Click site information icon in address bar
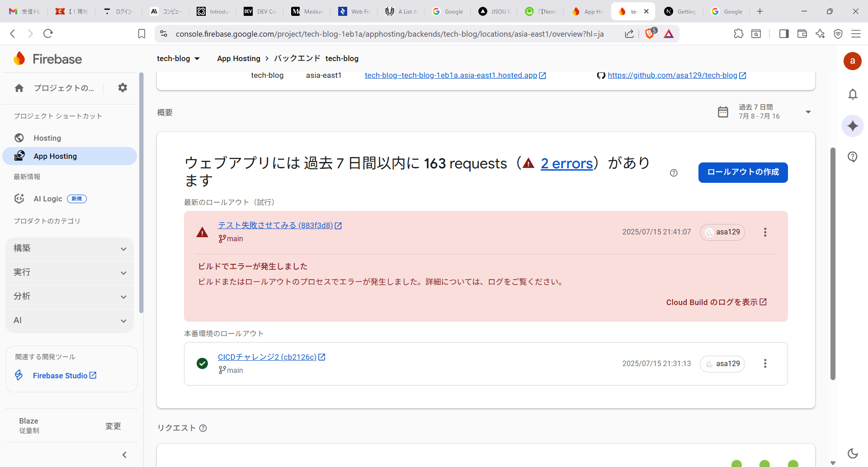This screenshot has width=868, height=467. 164,34
